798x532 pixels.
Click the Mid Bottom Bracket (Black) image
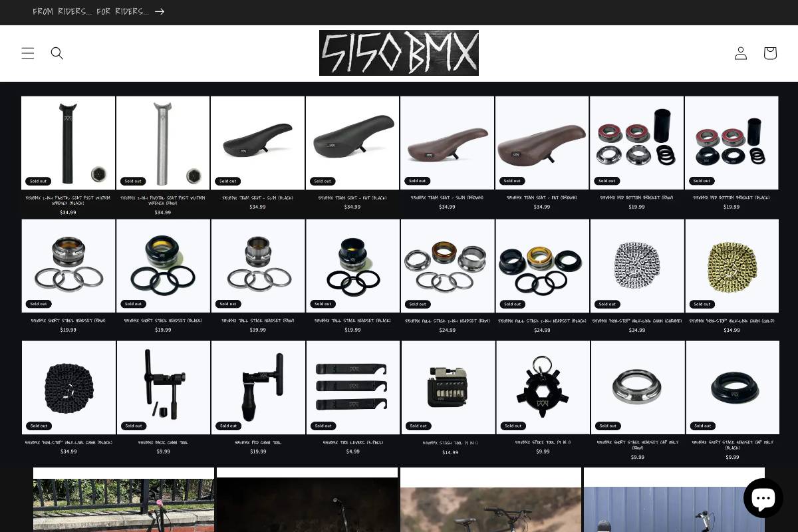[731, 142]
